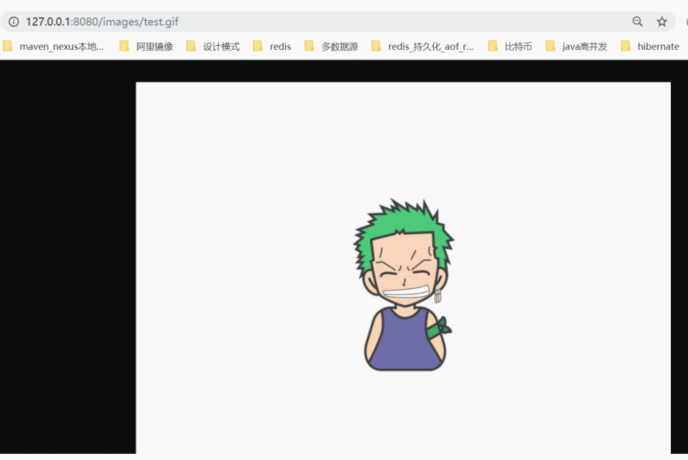This screenshot has height=460, width=688.
Task: Open the redis_持久化_aof bookmark folder
Action: tap(423, 46)
